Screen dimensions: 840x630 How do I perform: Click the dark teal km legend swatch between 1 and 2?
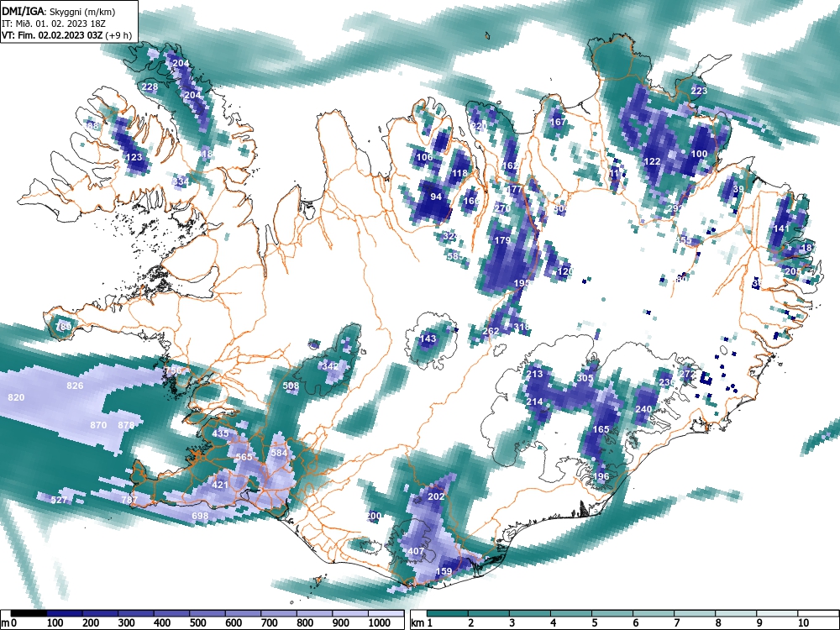click(448, 613)
